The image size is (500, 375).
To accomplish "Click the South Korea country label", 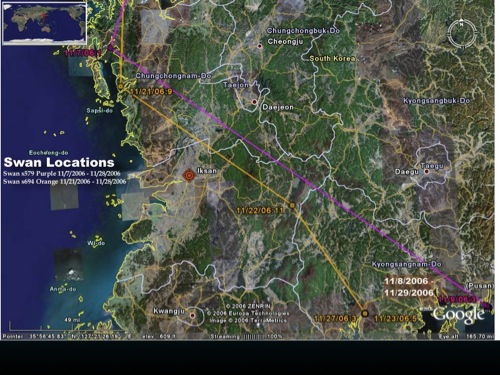I will point(332,59).
